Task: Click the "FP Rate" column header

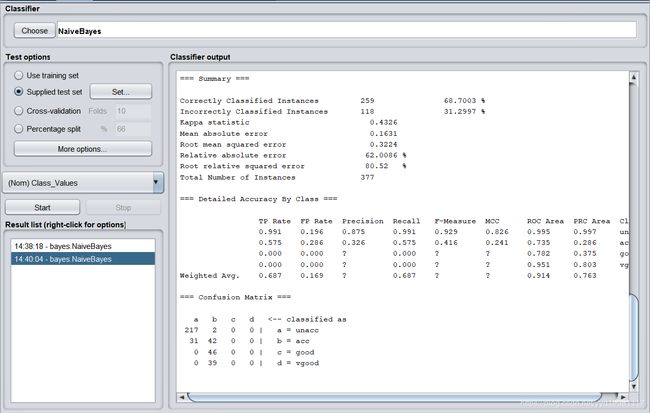Action: coord(316,221)
